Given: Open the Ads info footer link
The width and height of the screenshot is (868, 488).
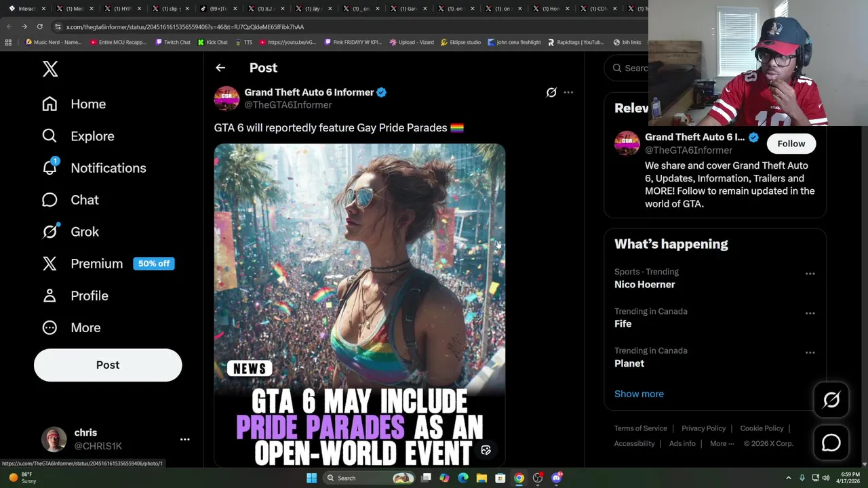Looking at the screenshot, I should 682,443.
